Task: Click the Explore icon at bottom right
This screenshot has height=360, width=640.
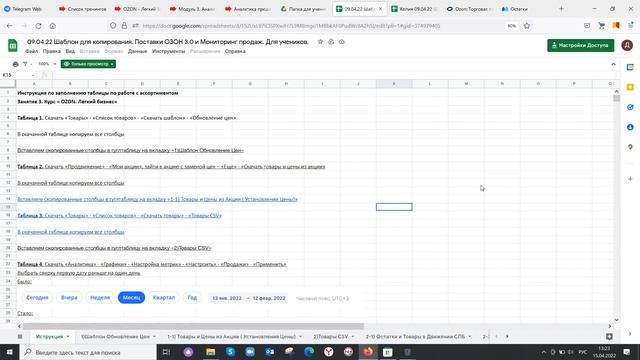Action: (x=609, y=336)
